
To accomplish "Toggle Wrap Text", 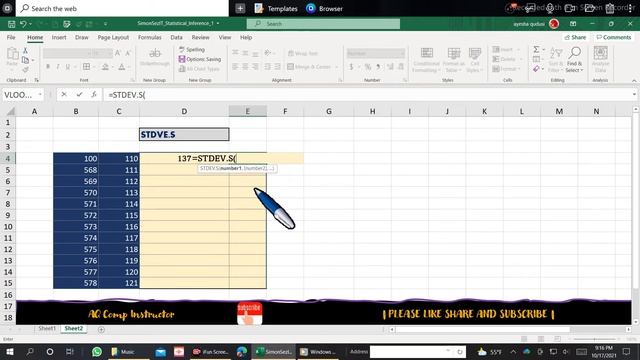I will click(x=302, y=53).
